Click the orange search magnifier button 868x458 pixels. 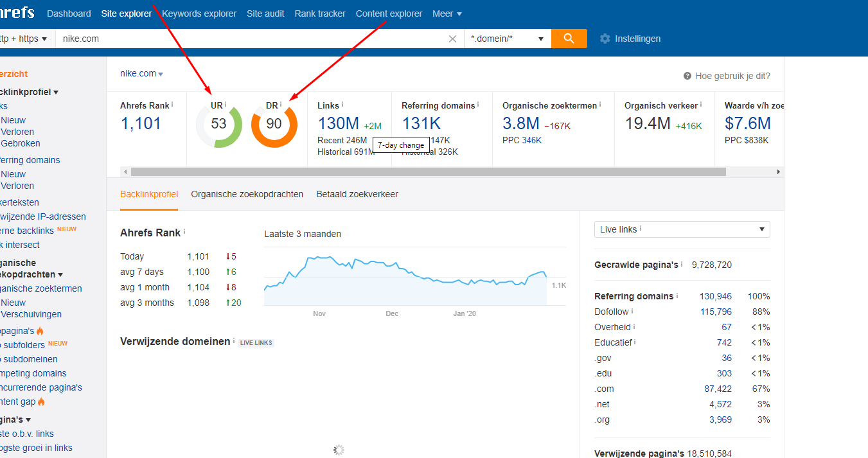[x=569, y=39]
